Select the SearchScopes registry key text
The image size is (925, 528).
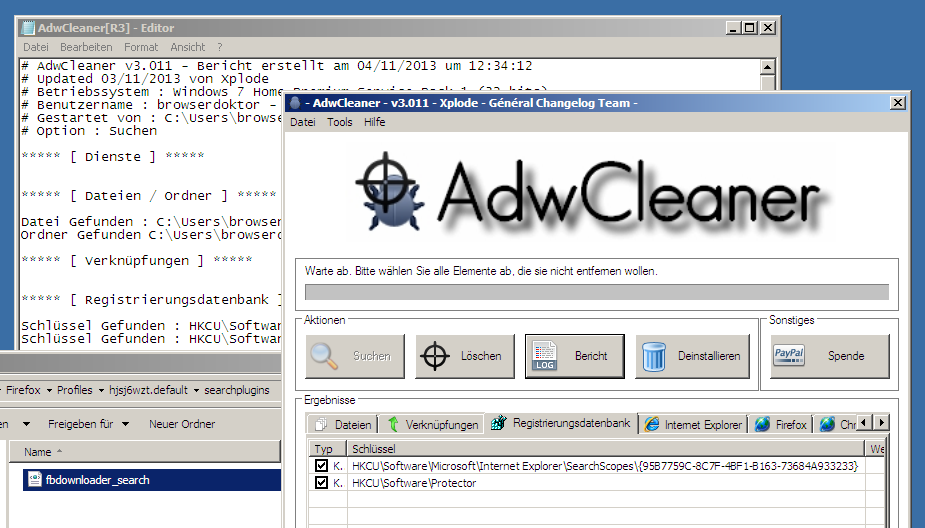point(605,466)
